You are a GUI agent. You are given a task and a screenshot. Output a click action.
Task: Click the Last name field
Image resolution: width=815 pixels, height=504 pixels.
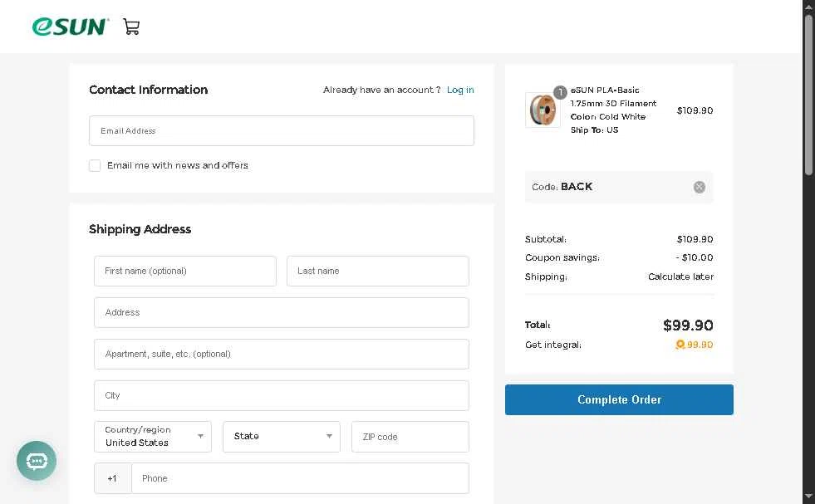(x=378, y=271)
